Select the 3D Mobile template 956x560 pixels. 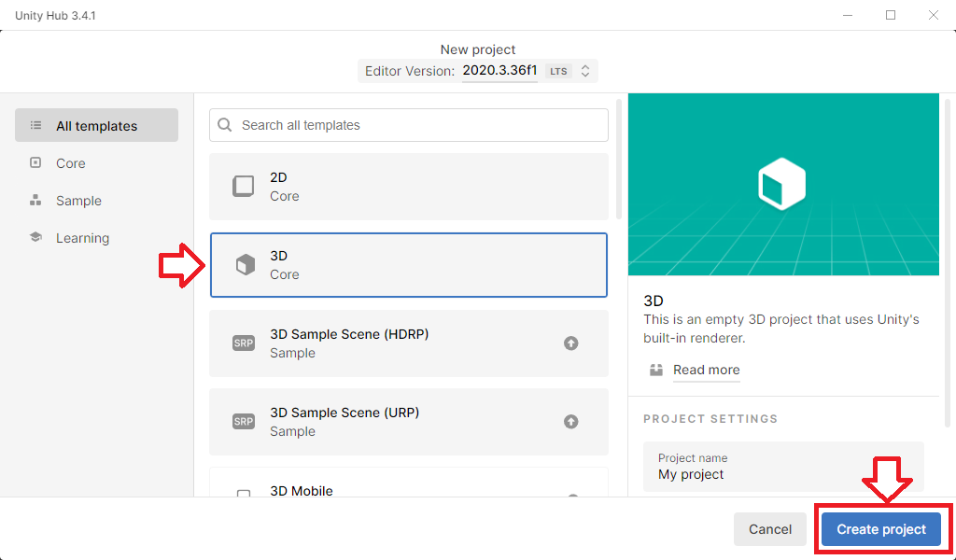409,483
